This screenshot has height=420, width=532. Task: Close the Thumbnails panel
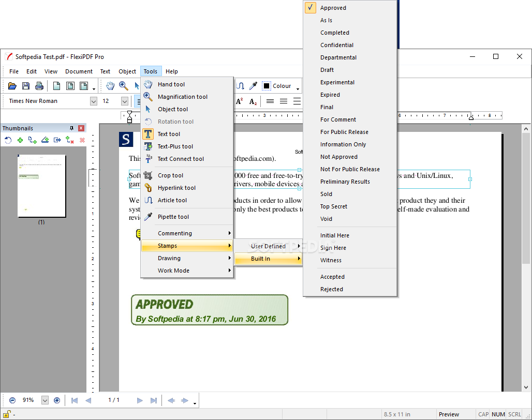pyautogui.click(x=81, y=128)
